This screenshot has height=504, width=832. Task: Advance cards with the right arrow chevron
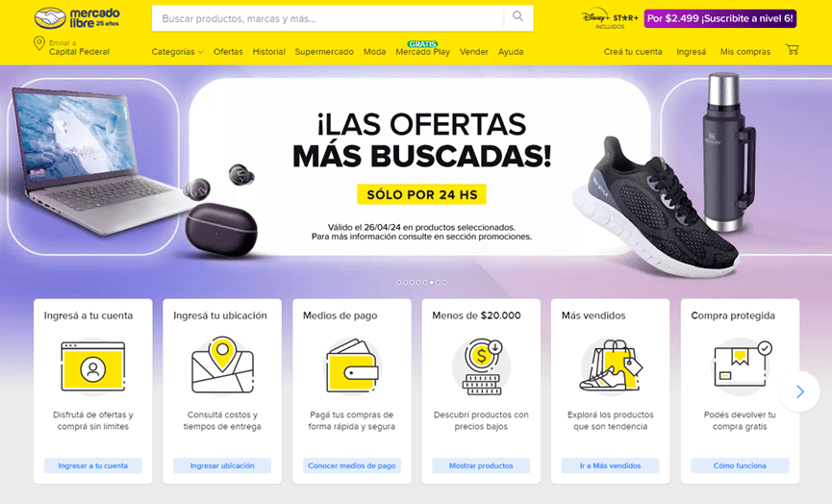click(799, 391)
